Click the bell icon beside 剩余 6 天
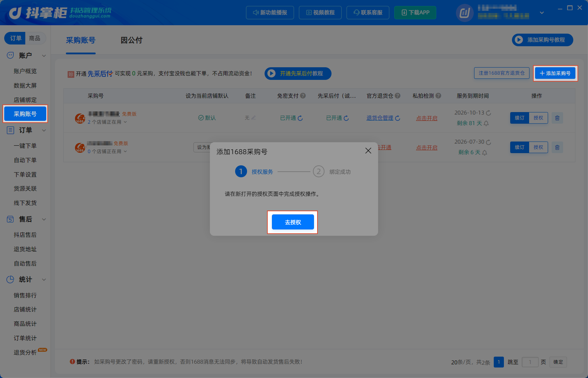This screenshot has height=378, width=588. (485, 153)
